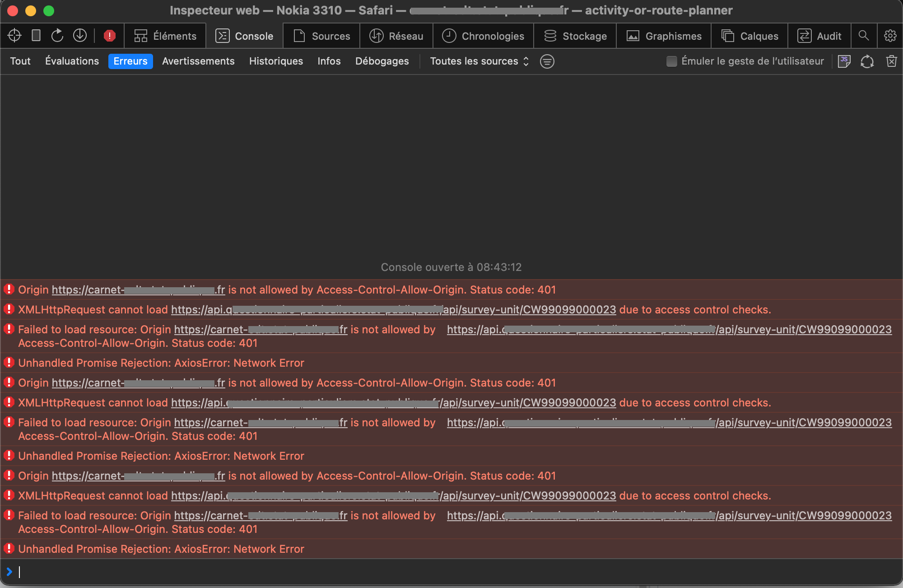Screen dimensions: 903x588
Task: Open the circled console filter icon
Action: click(547, 61)
